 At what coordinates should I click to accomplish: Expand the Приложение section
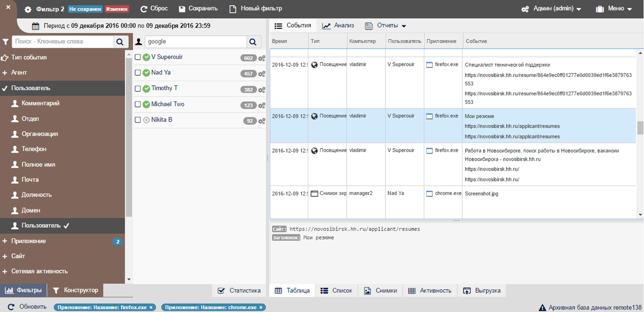pyautogui.click(x=62, y=241)
